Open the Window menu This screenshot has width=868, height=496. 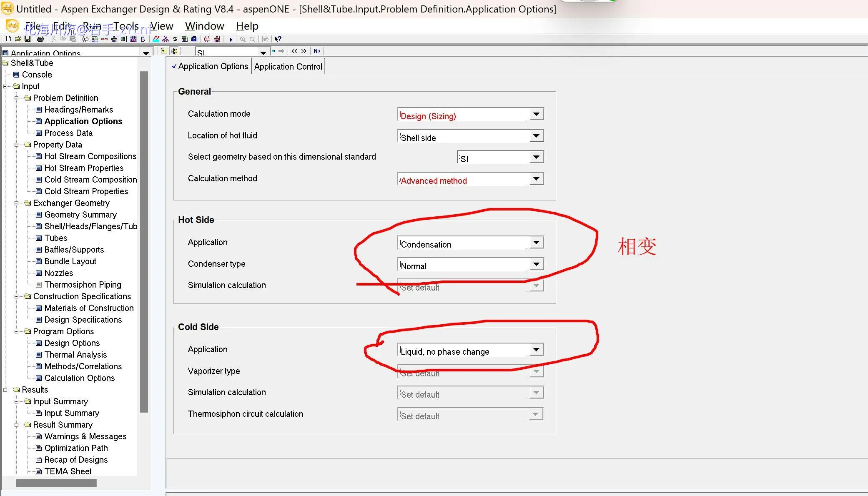[x=205, y=26]
